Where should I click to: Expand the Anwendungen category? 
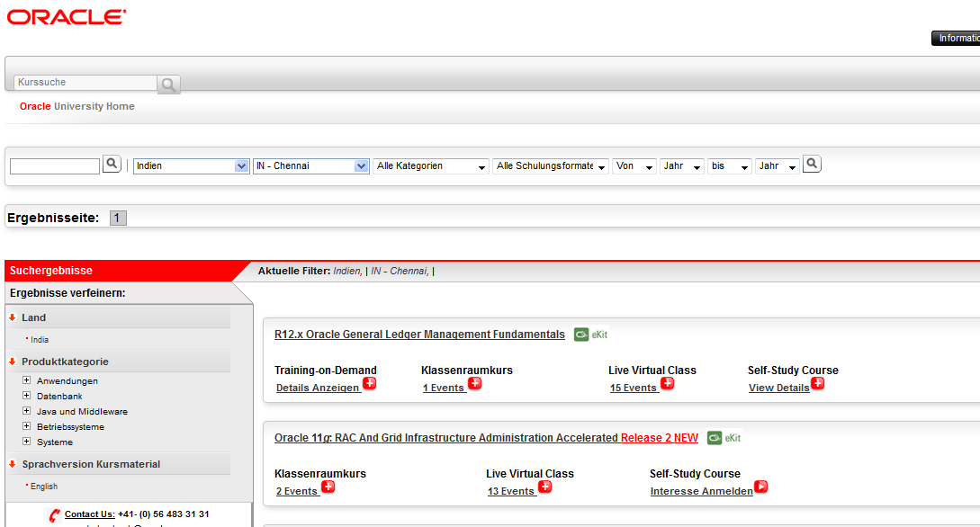[x=26, y=380]
